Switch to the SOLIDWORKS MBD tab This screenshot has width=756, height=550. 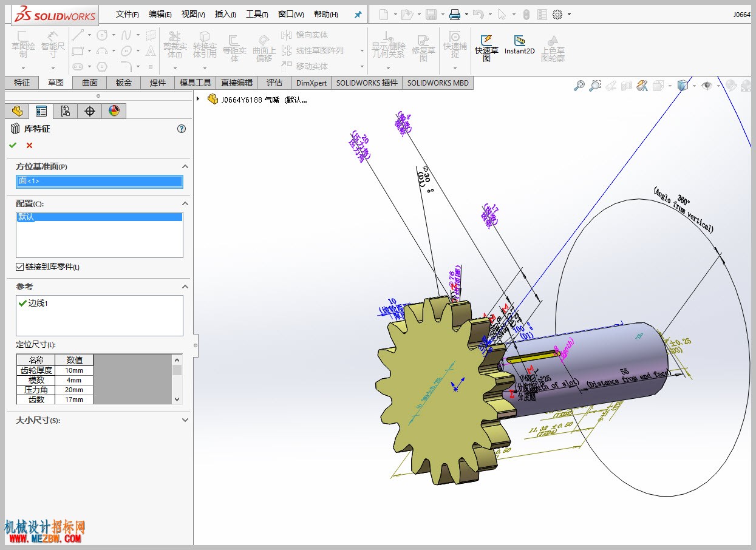(438, 83)
